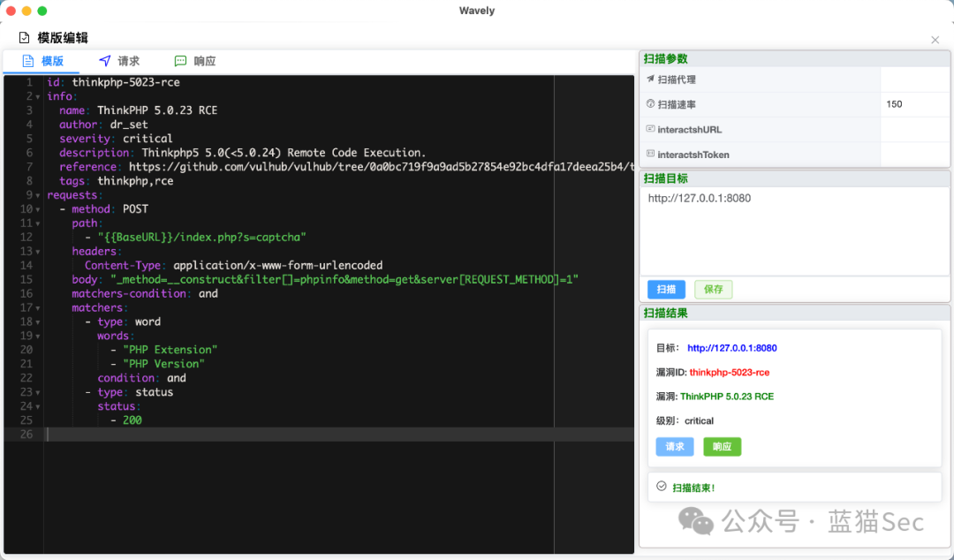Click into the 扫描目标 text area

coord(795,231)
